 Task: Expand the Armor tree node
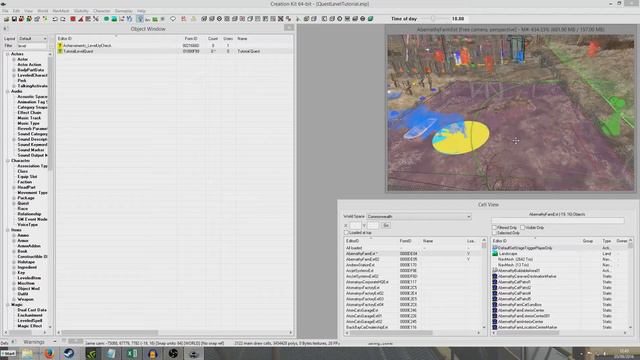coord(14,241)
